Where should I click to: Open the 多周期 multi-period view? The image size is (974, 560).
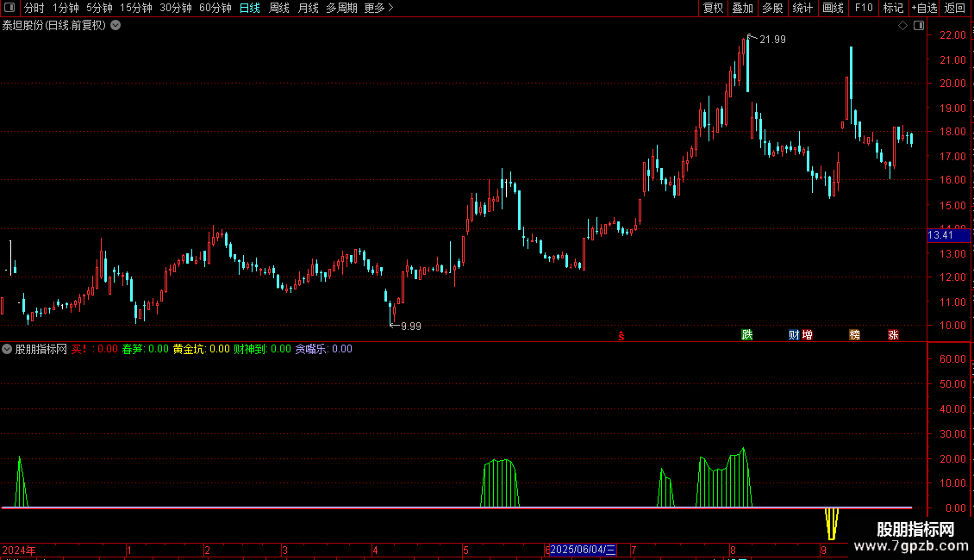tap(341, 8)
